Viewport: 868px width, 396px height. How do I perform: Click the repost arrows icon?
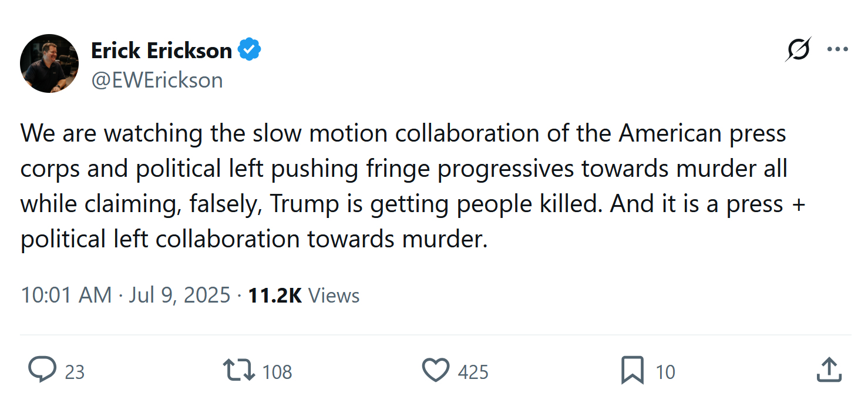(x=239, y=371)
